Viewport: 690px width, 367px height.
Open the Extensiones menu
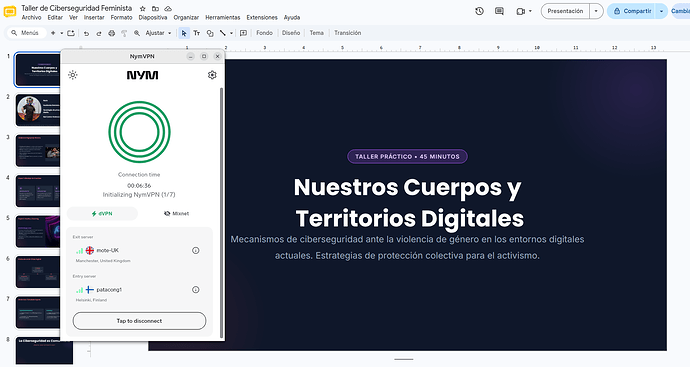point(262,18)
